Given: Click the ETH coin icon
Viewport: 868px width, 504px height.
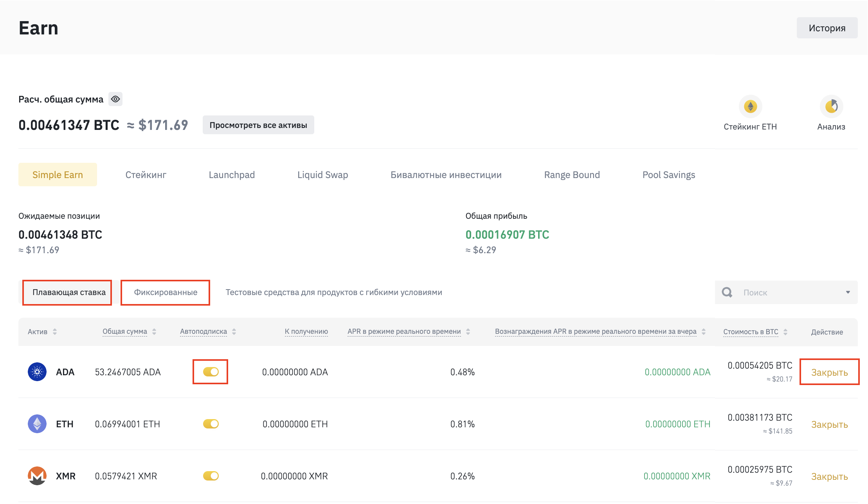Looking at the screenshot, I should 37,424.
